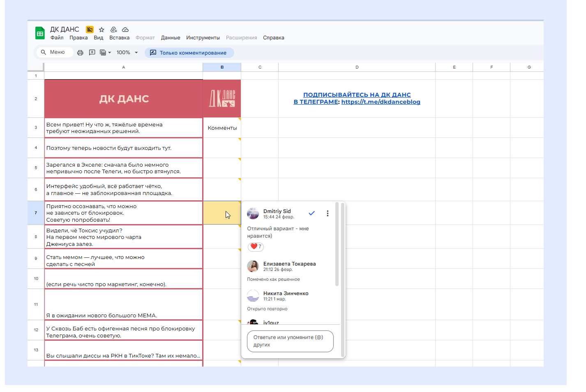Select the ДК ДАНС logo image cell

pos(222,99)
